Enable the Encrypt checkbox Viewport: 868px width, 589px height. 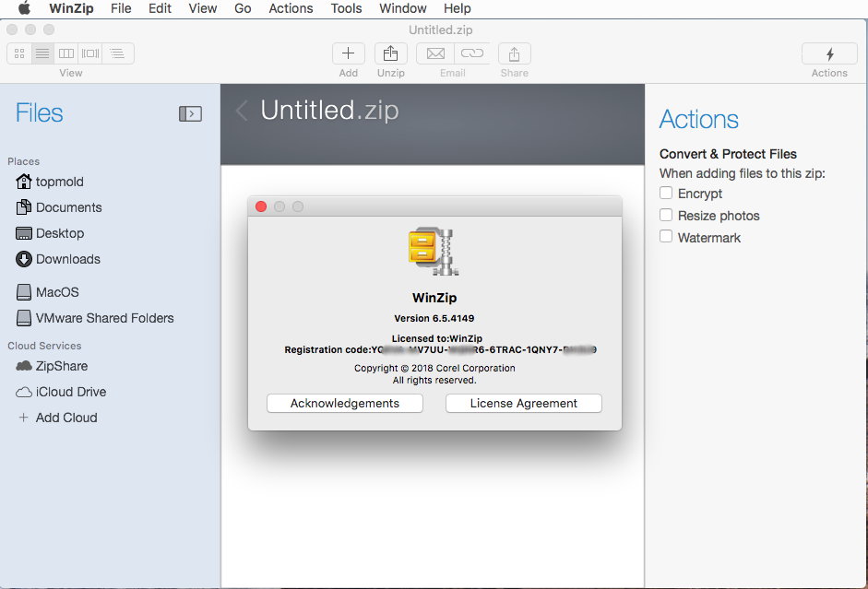pyautogui.click(x=666, y=193)
